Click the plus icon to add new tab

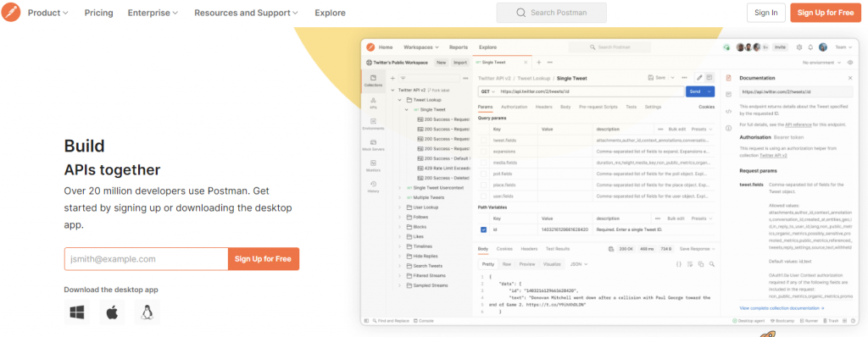pyautogui.click(x=538, y=63)
